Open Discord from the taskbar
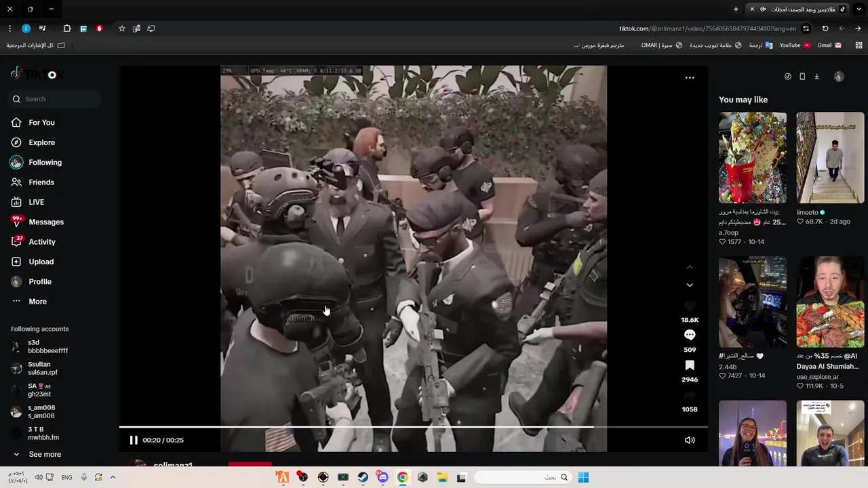The height and width of the screenshot is (488, 868). tap(382, 477)
